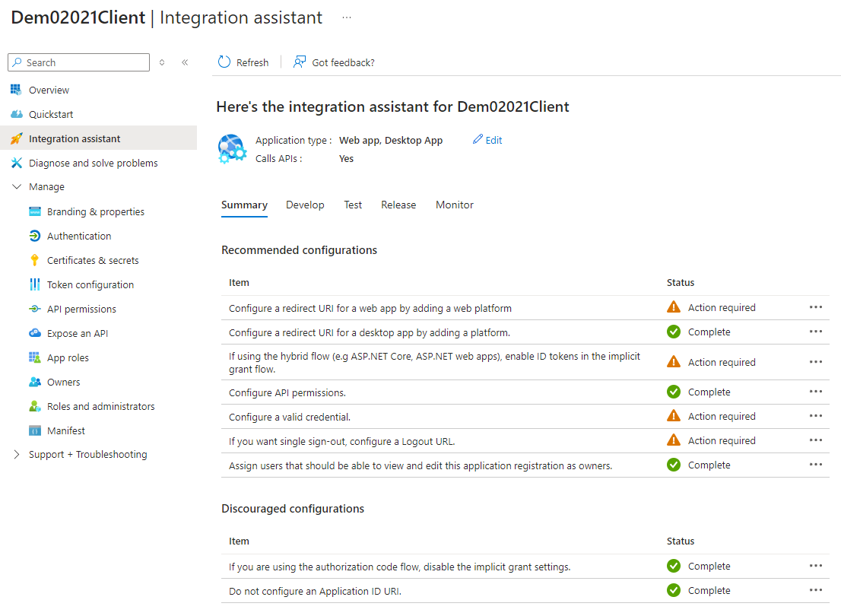Expand Support + Troubleshooting section

[17, 455]
